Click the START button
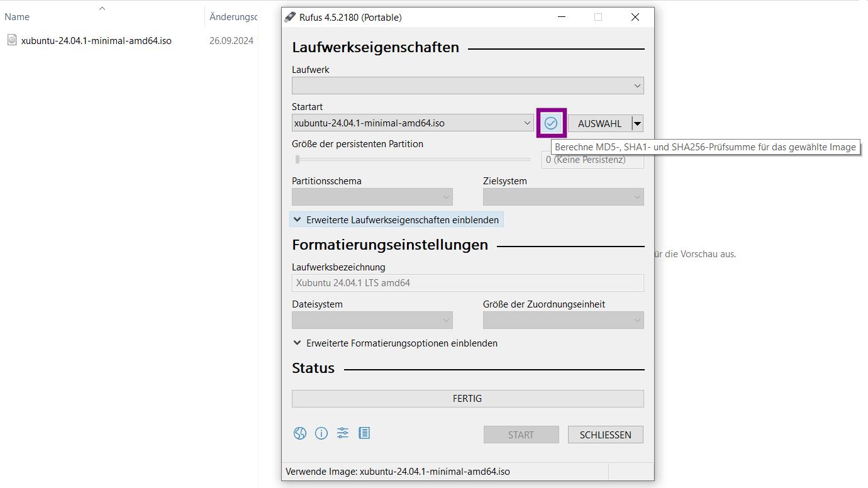The width and height of the screenshot is (868, 488). click(521, 435)
